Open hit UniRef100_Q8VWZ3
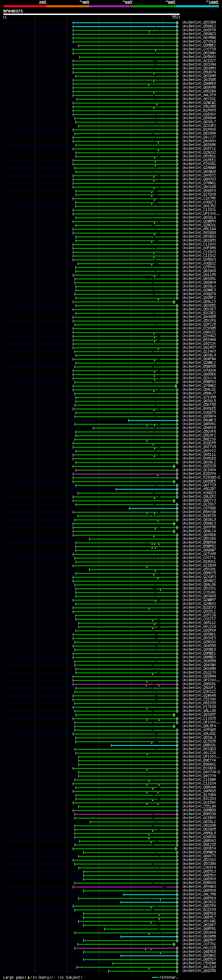Image resolution: width=222 pixels, height=980 pixels. 199,34
